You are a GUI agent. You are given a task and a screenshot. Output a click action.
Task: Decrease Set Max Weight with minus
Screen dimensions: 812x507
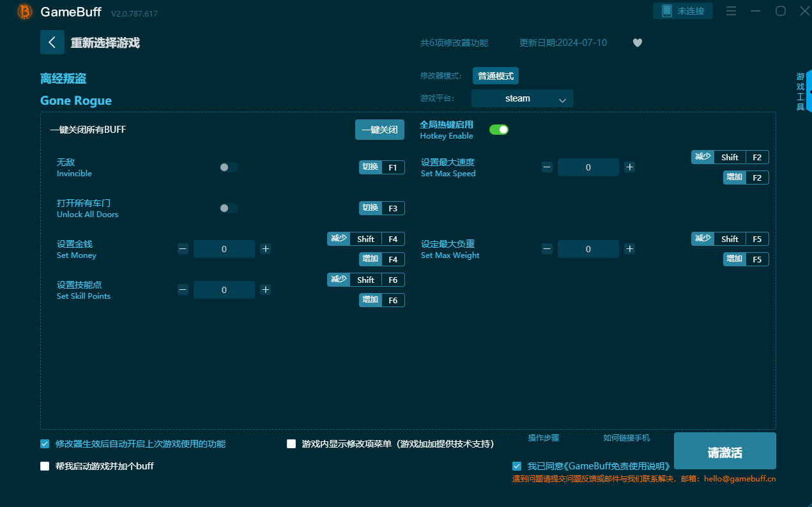click(547, 249)
